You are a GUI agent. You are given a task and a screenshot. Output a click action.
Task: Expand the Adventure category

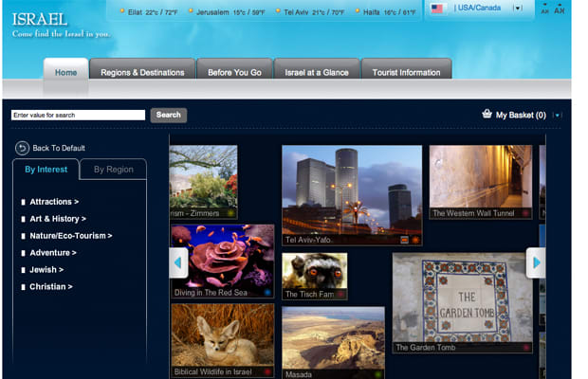53,253
